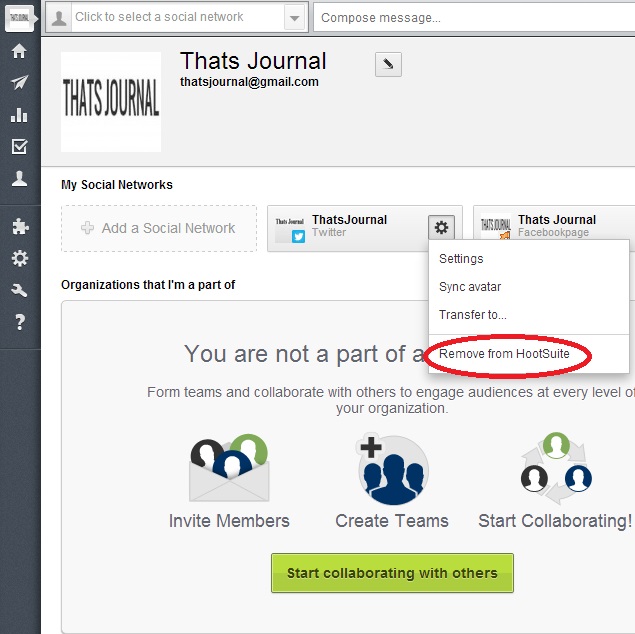
Task: Click the profile avatar at sidebar top
Action: point(19,18)
